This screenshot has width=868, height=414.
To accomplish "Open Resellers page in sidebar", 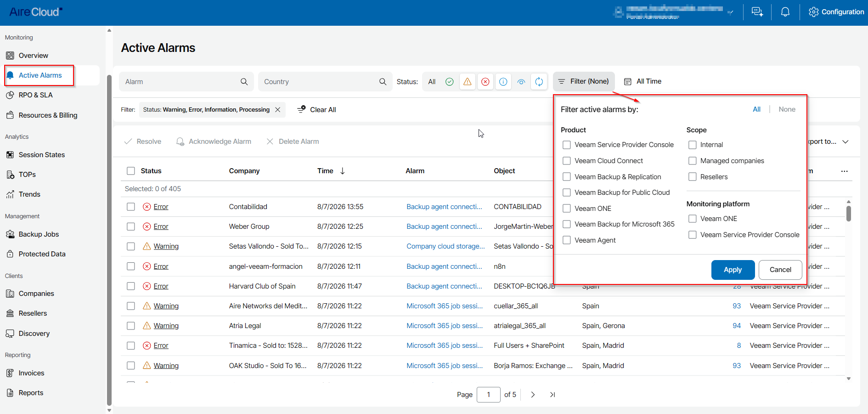I will (33, 313).
